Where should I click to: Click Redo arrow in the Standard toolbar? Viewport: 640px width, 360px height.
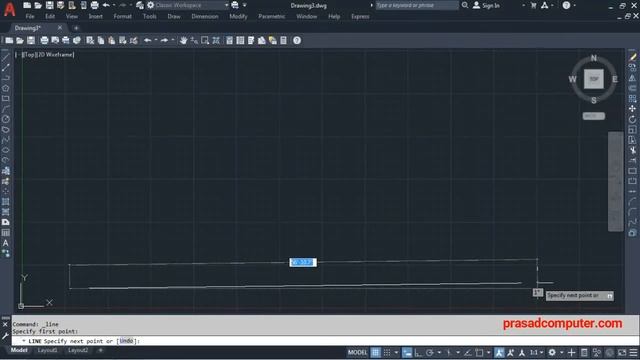[164, 40]
